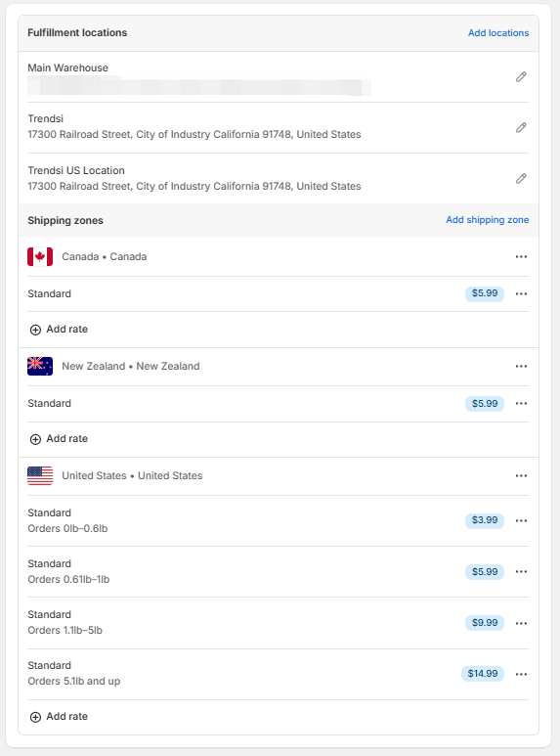Screen dimensions: 560x756
Task: Click Add shipping zone link
Action: tap(488, 220)
